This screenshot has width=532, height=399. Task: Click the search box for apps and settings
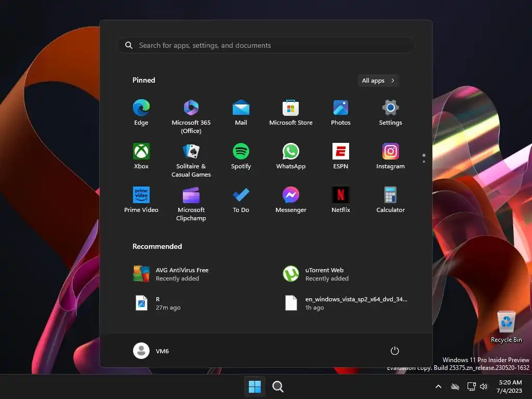pos(266,46)
